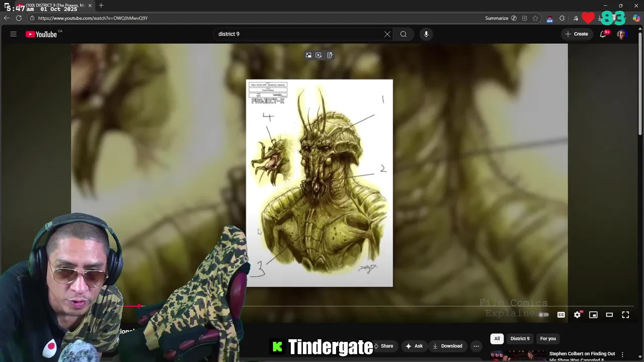Download the video
The height and width of the screenshot is (362, 644).
pyautogui.click(x=447, y=346)
